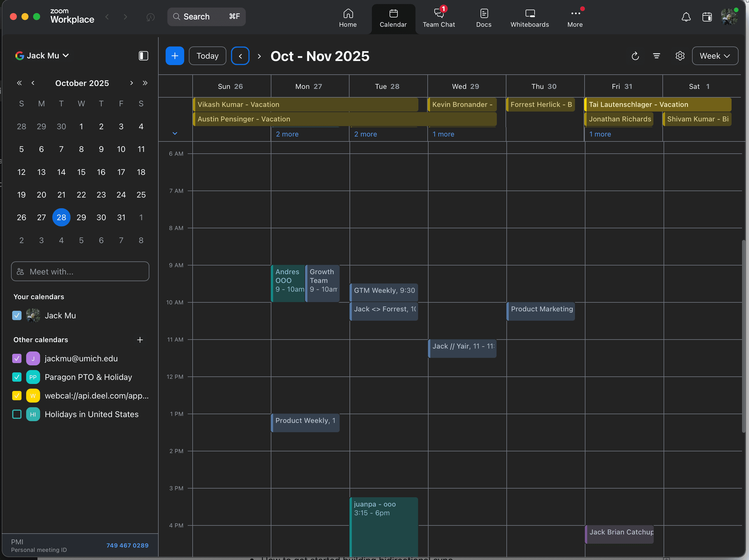Screen dimensions: 749x560
Task: Open calendar settings gear icon
Action: [680, 56]
